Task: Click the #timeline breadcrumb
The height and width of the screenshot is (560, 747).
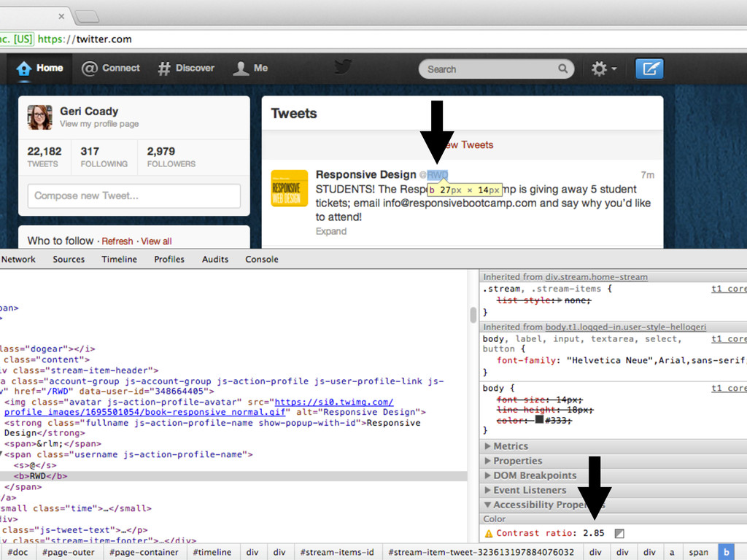Action: tap(212, 553)
